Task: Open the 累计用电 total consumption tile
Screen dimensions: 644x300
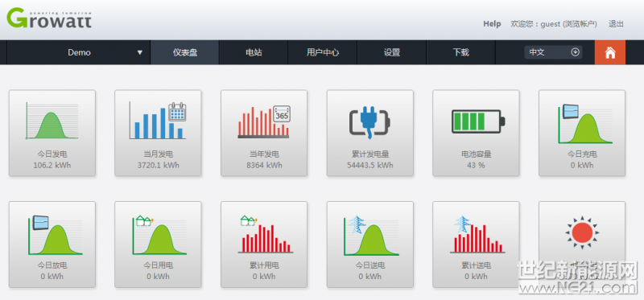Action: click(x=264, y=245)
